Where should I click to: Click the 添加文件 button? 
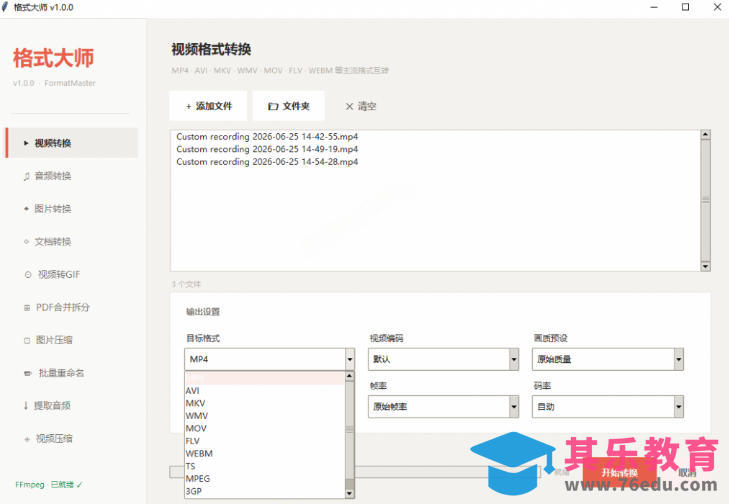208,106
